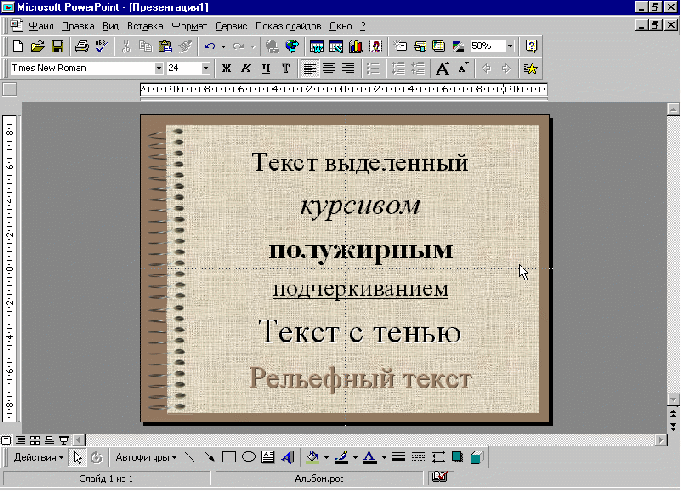Center align text

click(329, 68)
